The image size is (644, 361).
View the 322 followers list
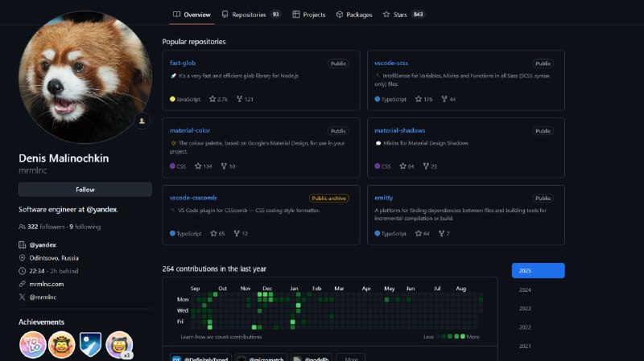tap(45, 227)
